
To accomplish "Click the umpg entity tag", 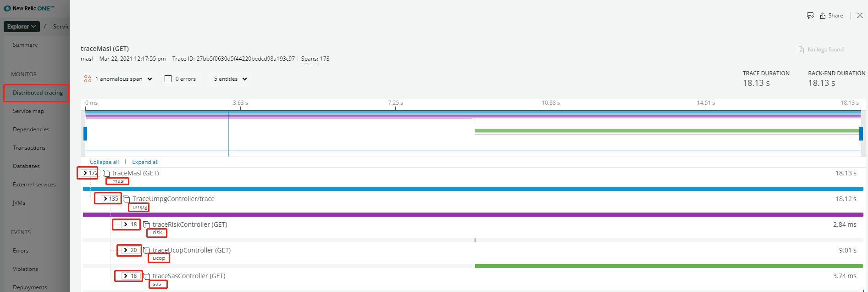I will (140, 207).
